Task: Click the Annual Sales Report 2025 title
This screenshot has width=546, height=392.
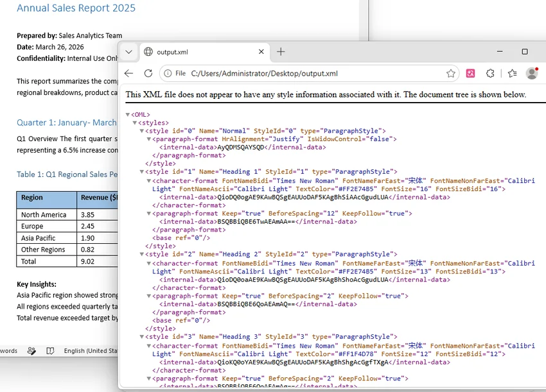Action: 76,8
